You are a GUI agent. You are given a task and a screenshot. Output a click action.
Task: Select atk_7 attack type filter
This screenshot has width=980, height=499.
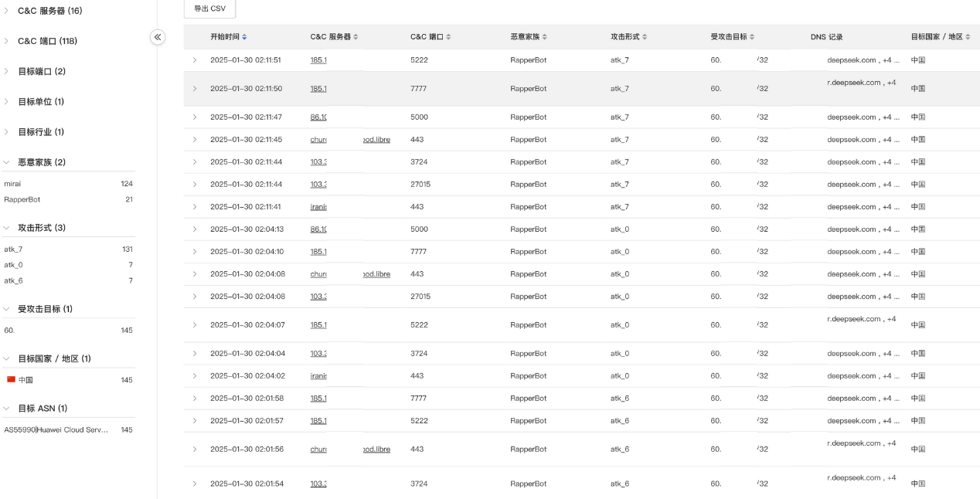click(x=14, y=249)
